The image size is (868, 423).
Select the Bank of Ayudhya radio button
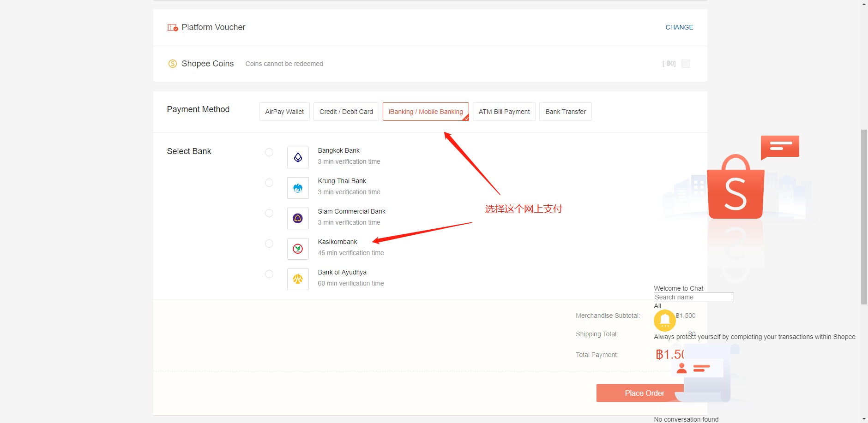[269, 274]
